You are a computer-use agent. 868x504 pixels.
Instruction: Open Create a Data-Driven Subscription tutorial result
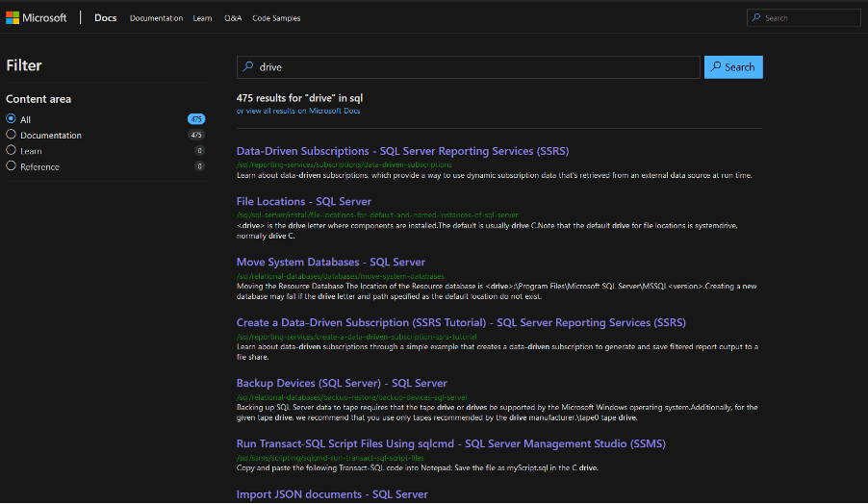(x=461, y=322)
